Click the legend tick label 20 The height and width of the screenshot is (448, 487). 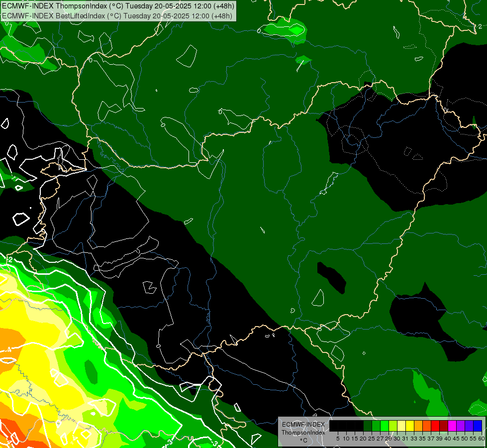pos(363,439)
